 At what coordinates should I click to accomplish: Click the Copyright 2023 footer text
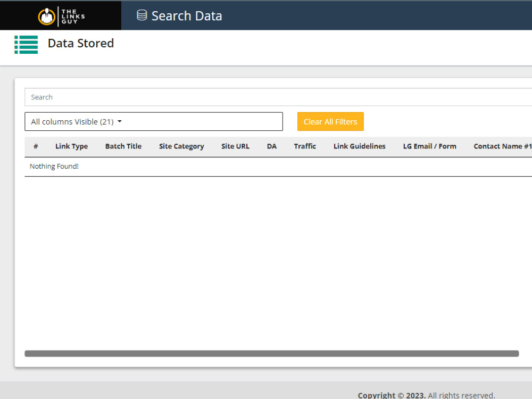point(426,395)
